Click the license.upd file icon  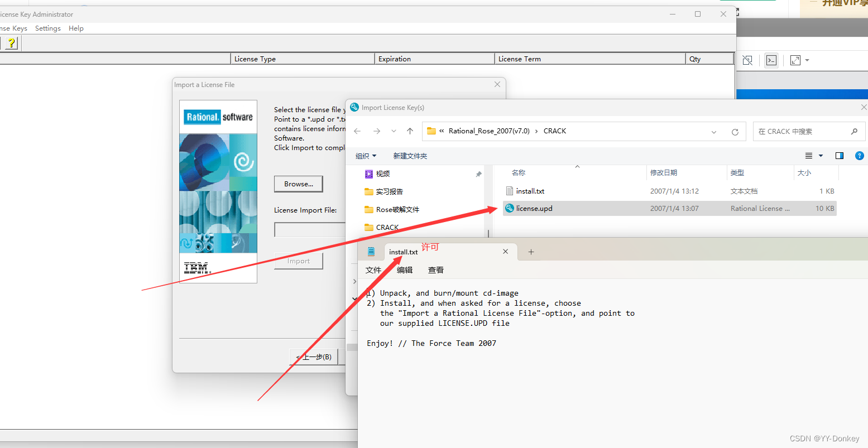coord(509,208)
